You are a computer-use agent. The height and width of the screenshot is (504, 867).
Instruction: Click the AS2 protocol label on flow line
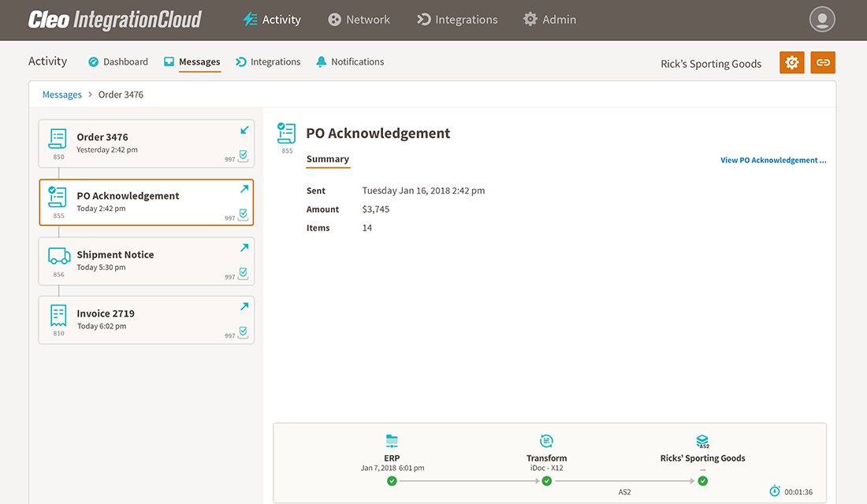(x=624, y=492)
